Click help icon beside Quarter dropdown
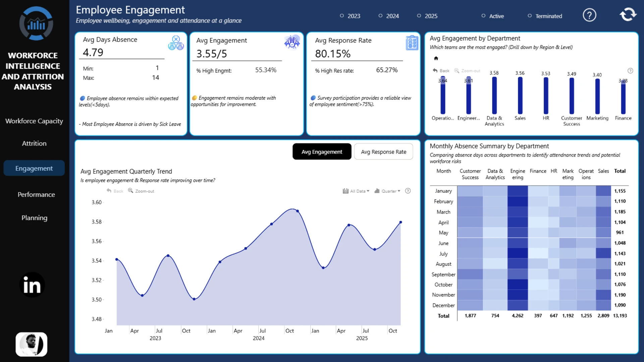The image size is (644, 362). coord(408,191)
